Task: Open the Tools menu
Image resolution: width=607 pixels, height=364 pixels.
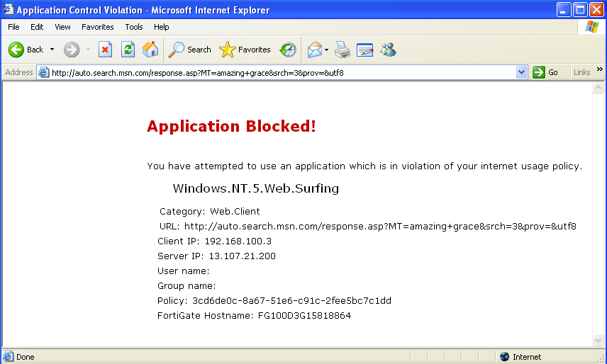Action: [134, 27]
